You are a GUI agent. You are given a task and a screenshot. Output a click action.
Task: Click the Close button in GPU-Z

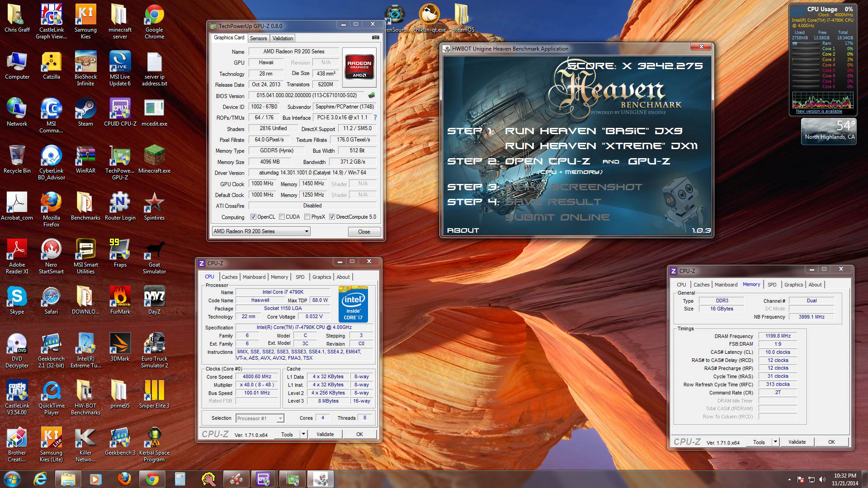coord(364,231)
